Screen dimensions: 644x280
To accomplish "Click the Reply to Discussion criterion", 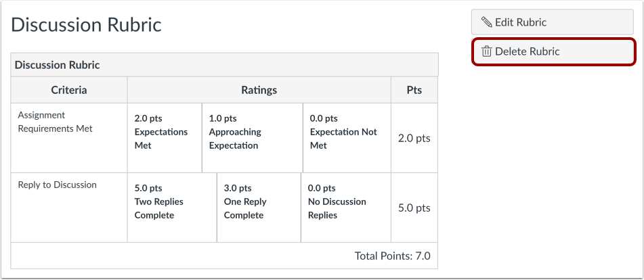I will 57,185.
